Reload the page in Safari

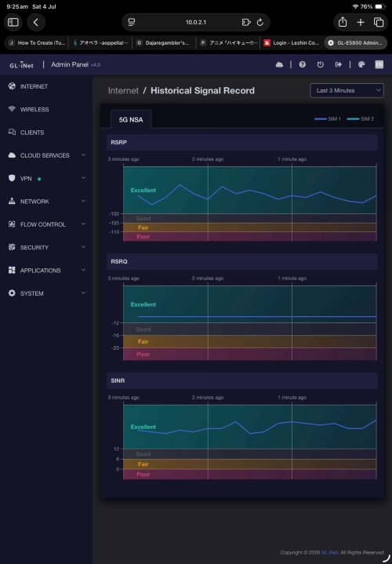pos(260,22)
